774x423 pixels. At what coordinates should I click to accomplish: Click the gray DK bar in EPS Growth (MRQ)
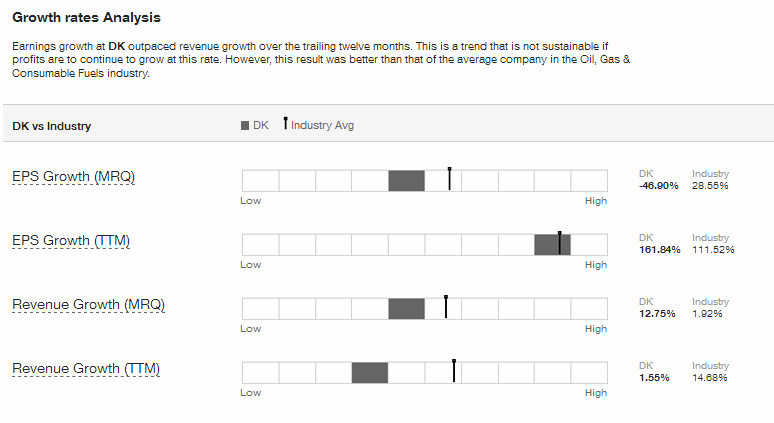tap(406, 181)
